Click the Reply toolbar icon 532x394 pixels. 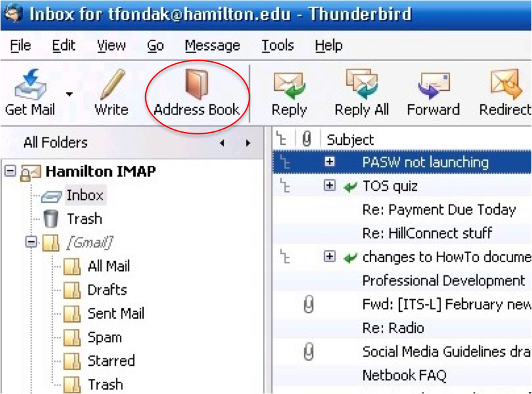(x=289, y=85)
